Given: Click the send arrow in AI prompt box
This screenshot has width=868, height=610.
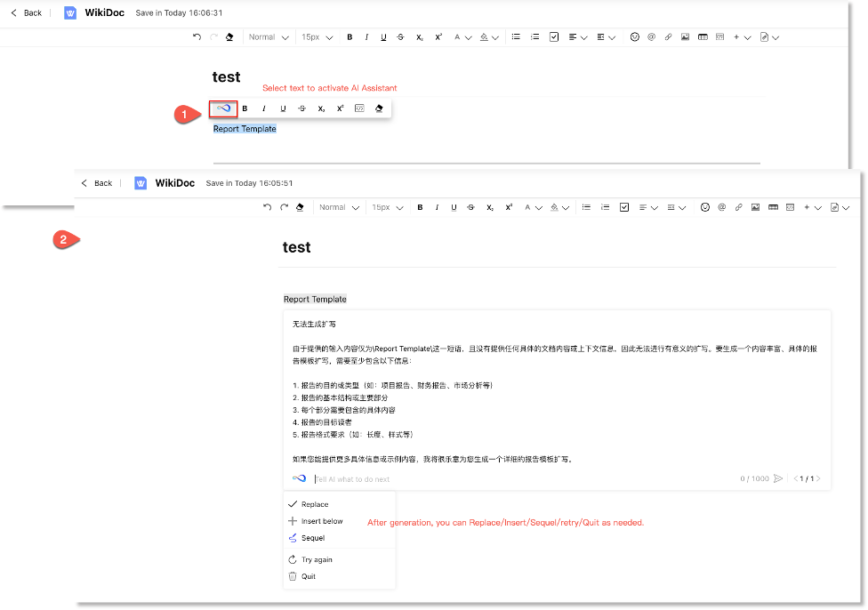Looking at the screenshot, I should point(778,478).
